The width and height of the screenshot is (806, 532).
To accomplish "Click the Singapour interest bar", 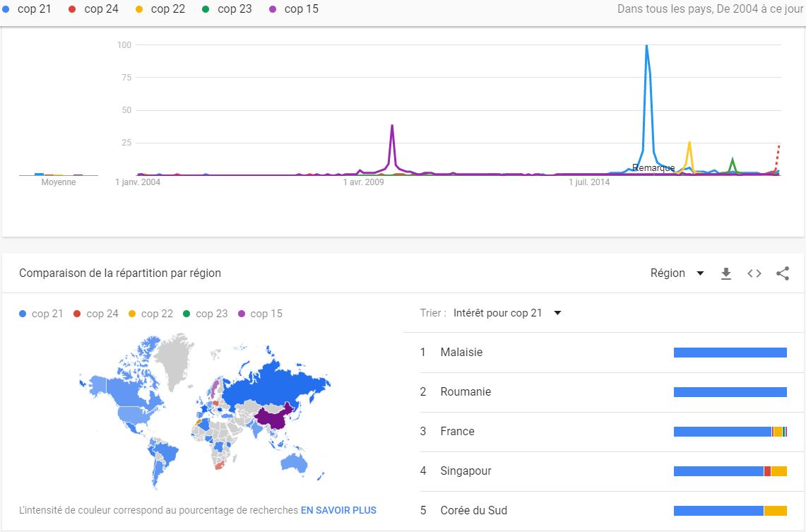I will 730,471.
